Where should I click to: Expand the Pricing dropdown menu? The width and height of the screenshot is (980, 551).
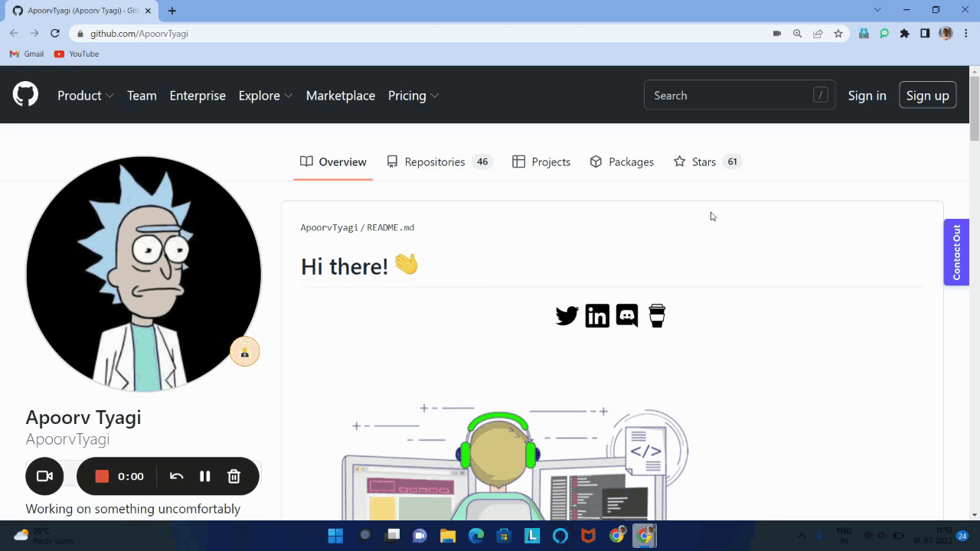(413, 96)
